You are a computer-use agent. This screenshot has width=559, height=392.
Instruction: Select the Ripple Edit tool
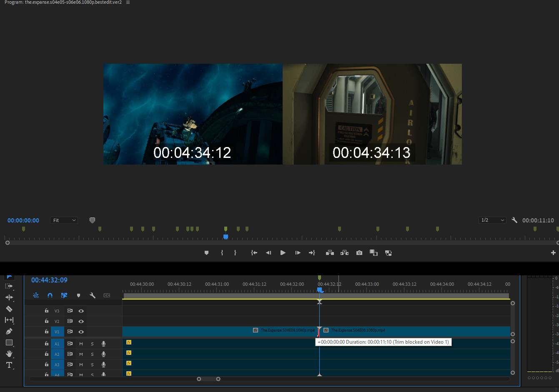[x=9, y=297]
